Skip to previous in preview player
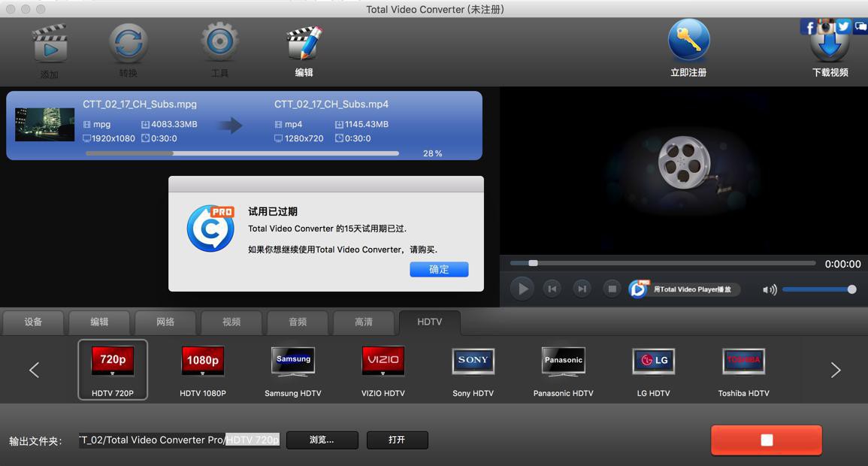 (x=552, y=289)
